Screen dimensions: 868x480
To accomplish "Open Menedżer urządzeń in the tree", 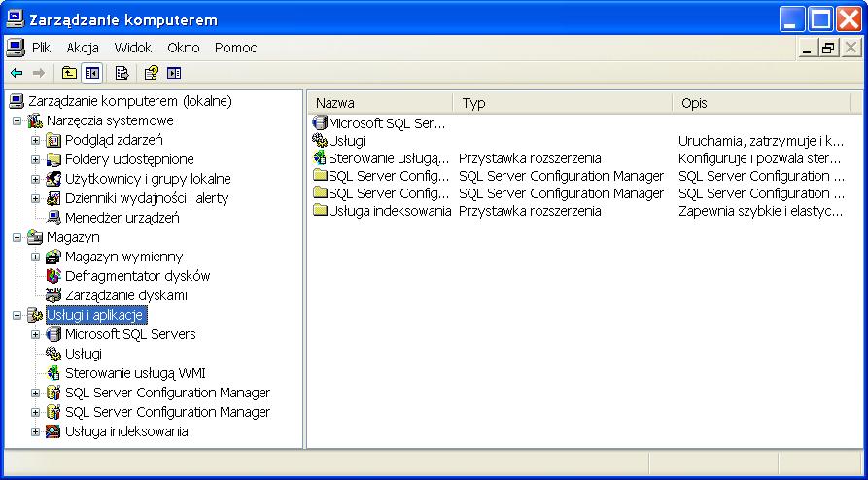I will 122,218.
